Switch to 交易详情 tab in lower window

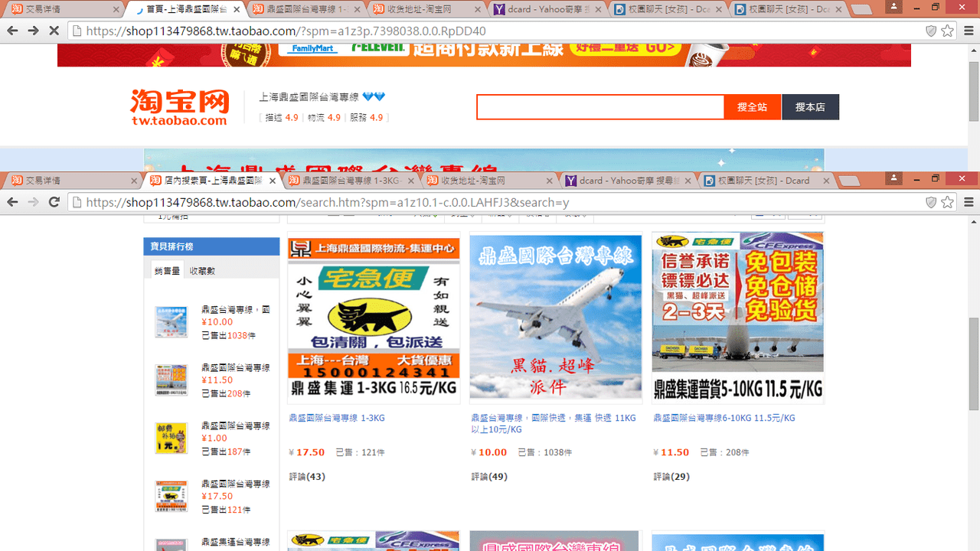click(73, 181)
